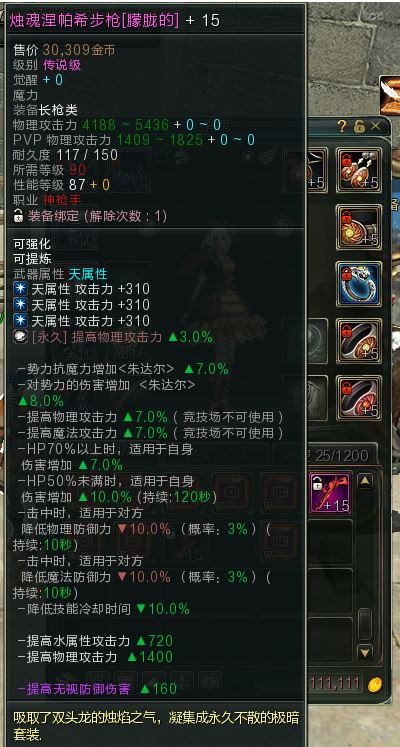Image resolution: width=400 pixels, height=747 pixels.
Task: Open the inventory help question mark
Action: 342,126
